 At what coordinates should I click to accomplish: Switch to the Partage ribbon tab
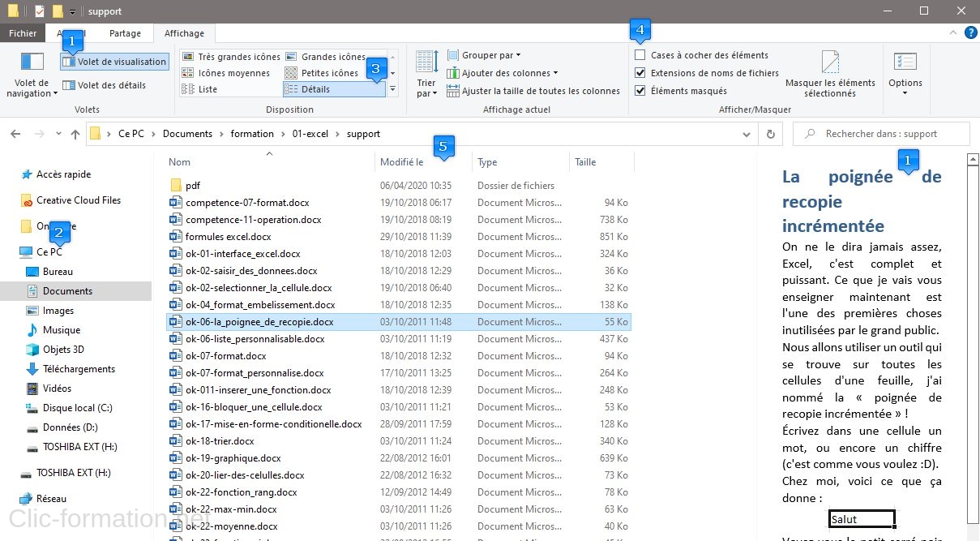[125, 33]
